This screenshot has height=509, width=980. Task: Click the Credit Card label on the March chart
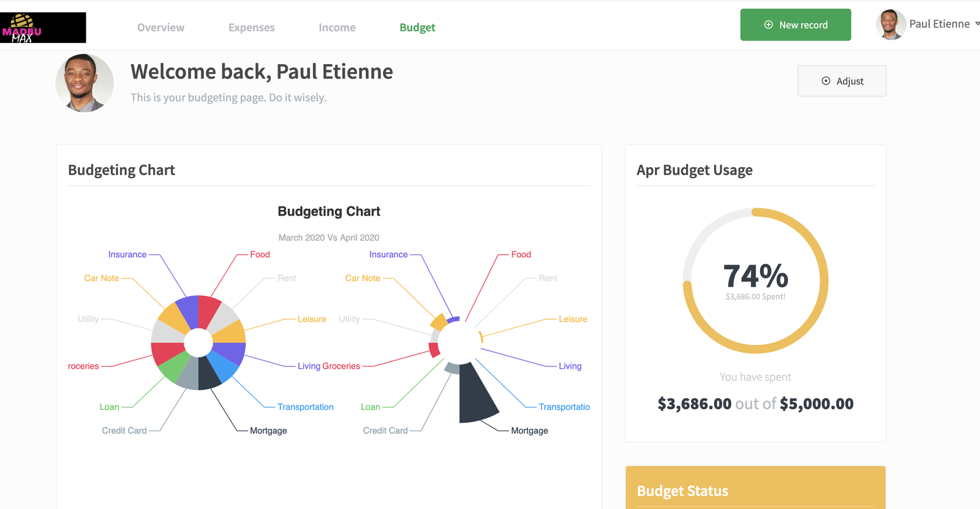tap(124, 431)
